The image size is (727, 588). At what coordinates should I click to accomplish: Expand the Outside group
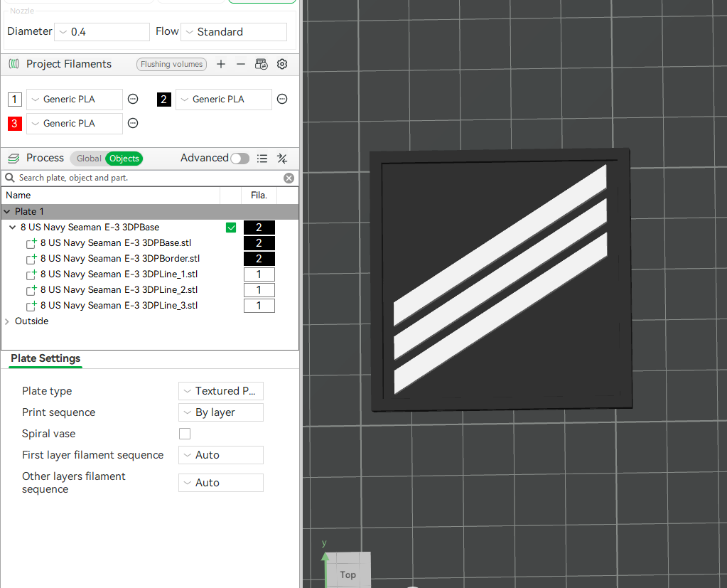pos(7,321)
